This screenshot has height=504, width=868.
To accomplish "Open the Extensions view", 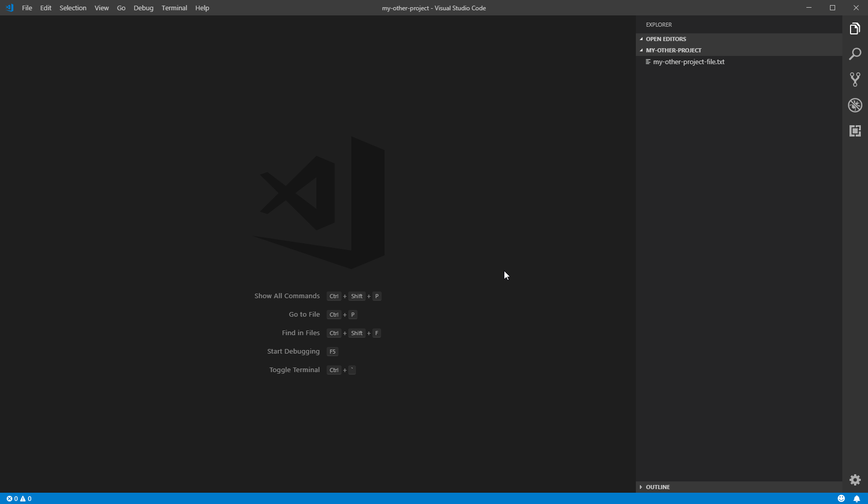I will tap(855, 131).
